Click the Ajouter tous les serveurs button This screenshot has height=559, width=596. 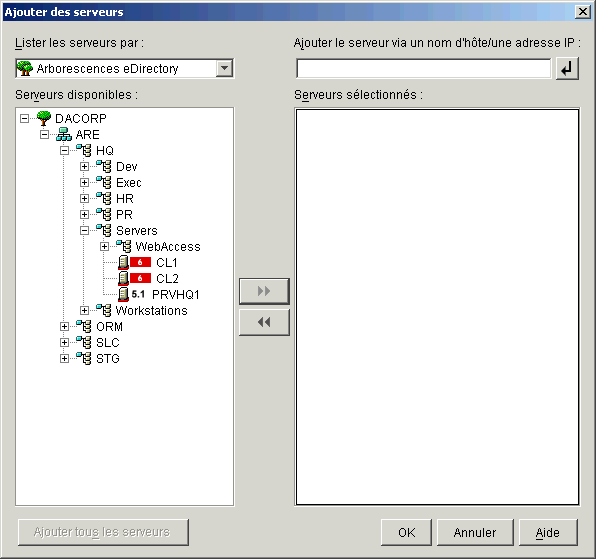coord(103,532)
